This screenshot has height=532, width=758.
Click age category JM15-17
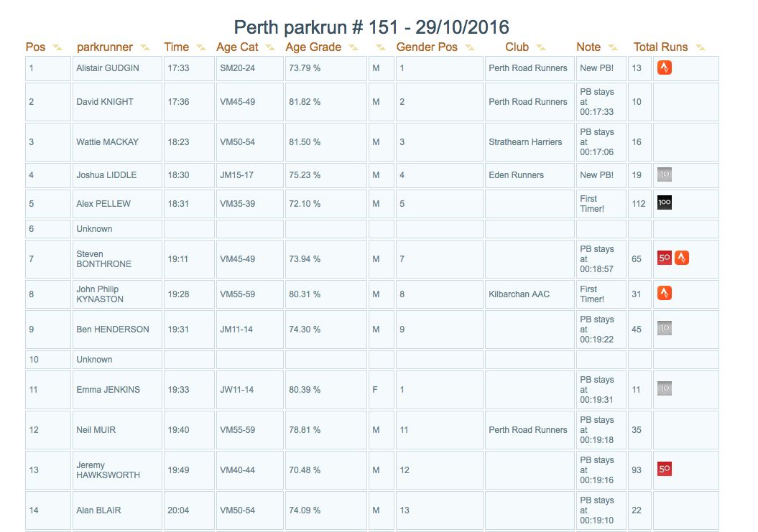236,175
